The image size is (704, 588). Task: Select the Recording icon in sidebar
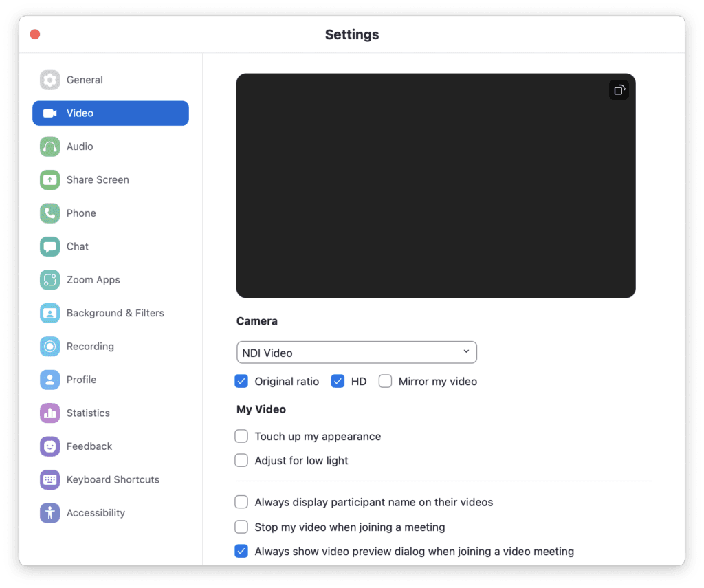(x=50, y=347)
